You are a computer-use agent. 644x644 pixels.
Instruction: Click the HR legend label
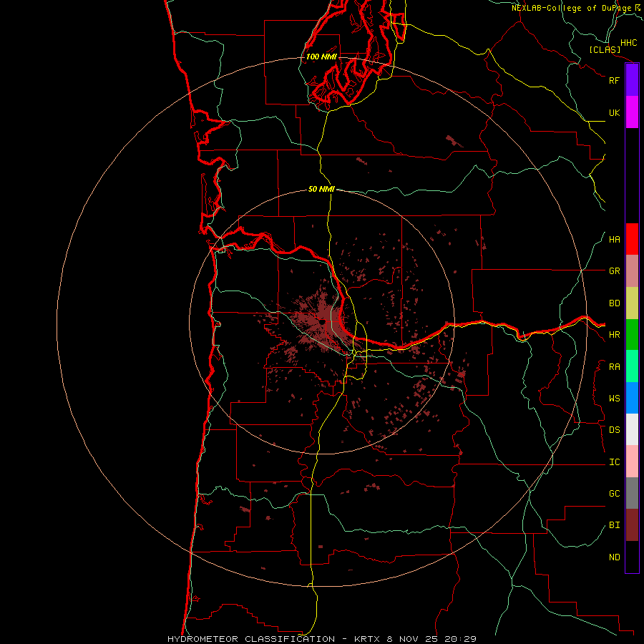[x=615, y=335]
